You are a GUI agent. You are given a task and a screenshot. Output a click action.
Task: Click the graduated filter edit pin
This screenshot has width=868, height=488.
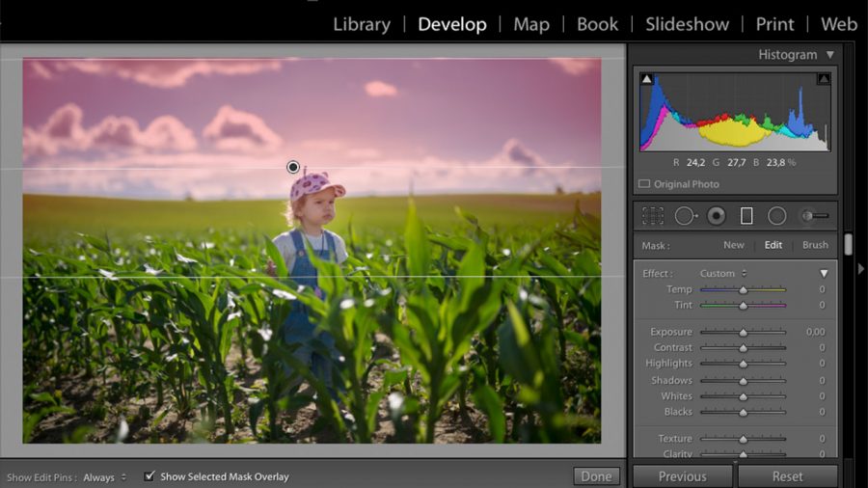tap(293, 167)
